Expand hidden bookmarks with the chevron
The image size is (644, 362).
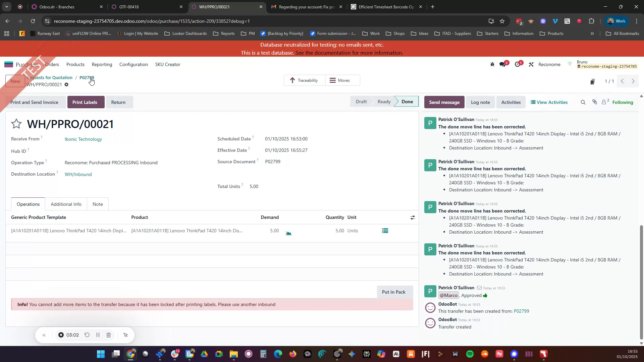pyautogui.click(x=593, y=33)
